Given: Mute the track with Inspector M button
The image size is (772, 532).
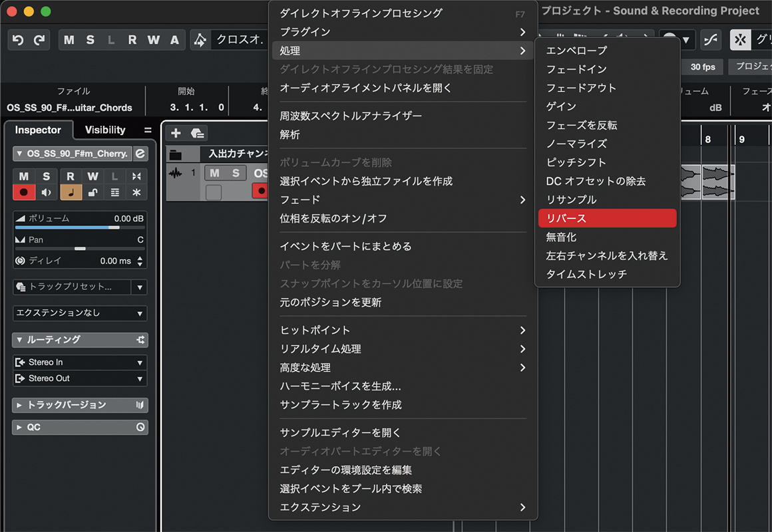Looking at the screenshot, I should (x=24, y=176).
